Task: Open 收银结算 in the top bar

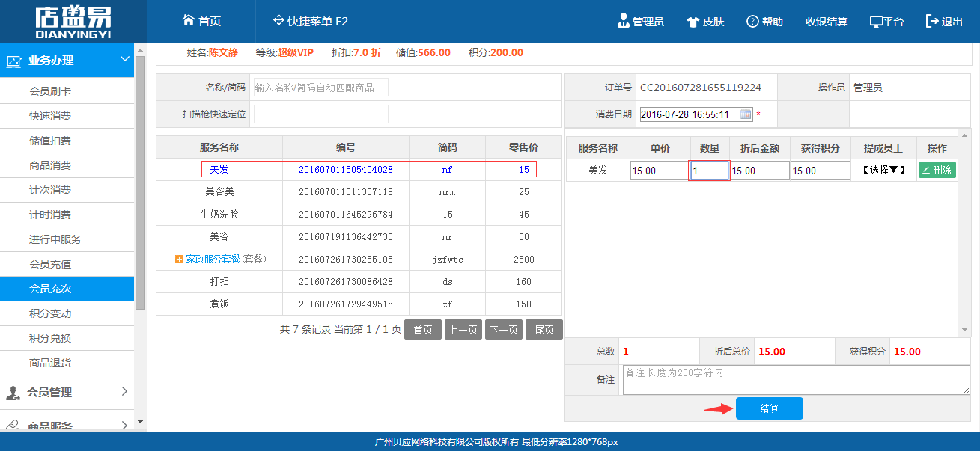Action: point(827,22)
